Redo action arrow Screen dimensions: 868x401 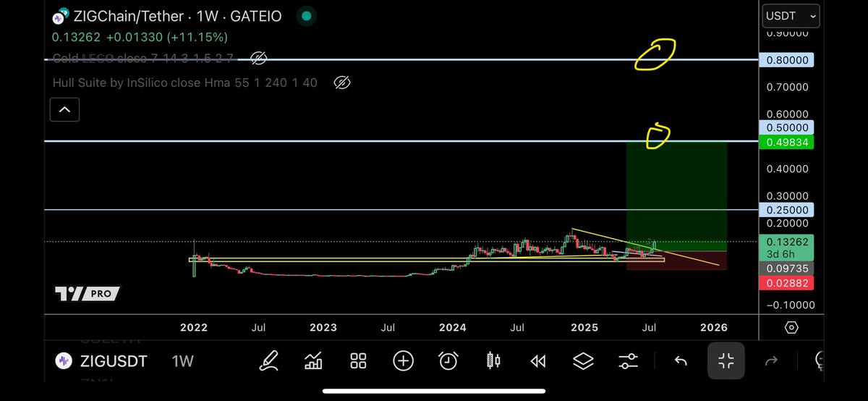[771, 360]
